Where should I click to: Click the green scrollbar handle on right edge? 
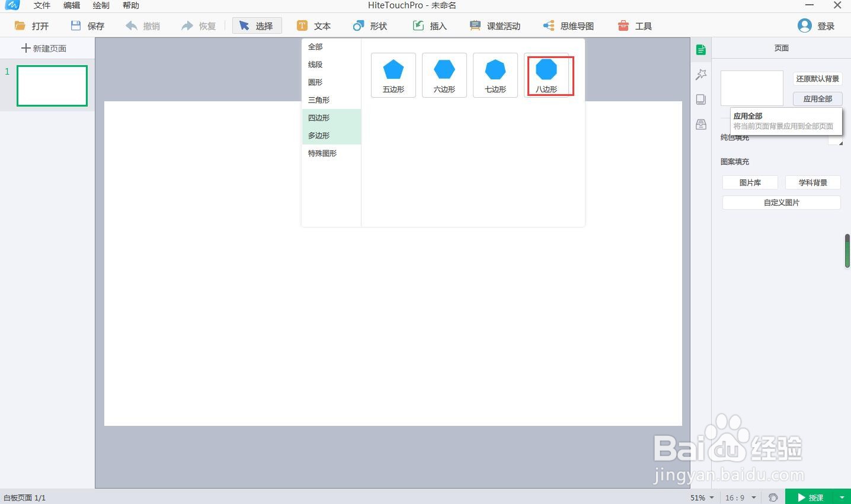(847, 251)
